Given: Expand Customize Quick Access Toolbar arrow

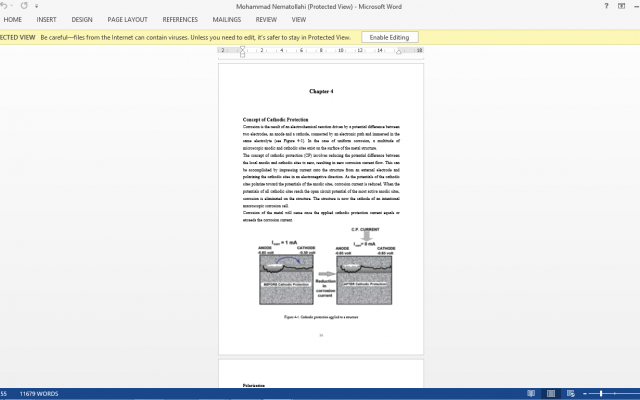Looking at the screenshot, I should coord(36,6).
